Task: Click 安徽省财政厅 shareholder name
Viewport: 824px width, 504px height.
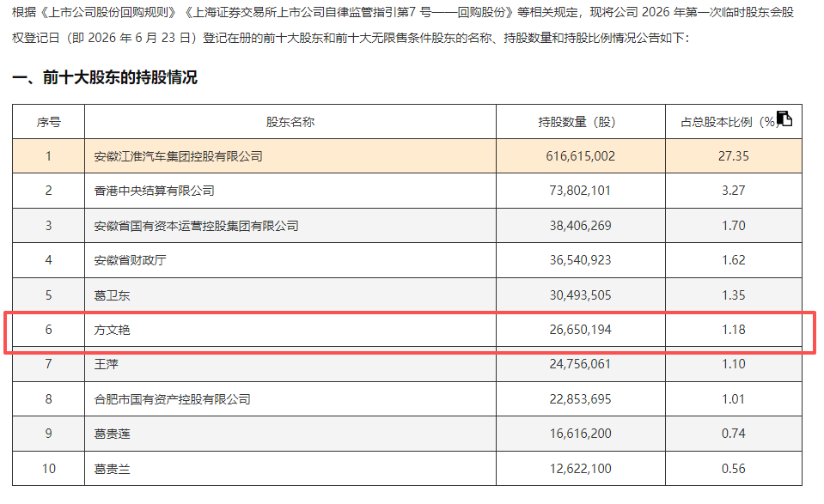Action: click(130, 260)
